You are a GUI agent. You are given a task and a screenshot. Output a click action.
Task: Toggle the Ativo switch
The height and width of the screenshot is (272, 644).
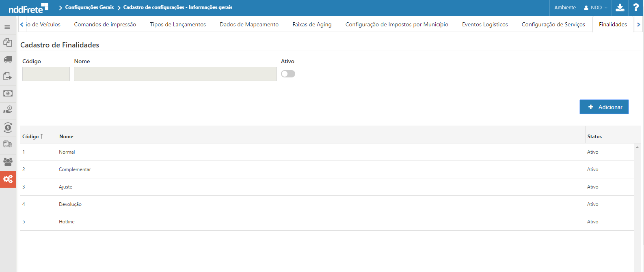(288, 74)
